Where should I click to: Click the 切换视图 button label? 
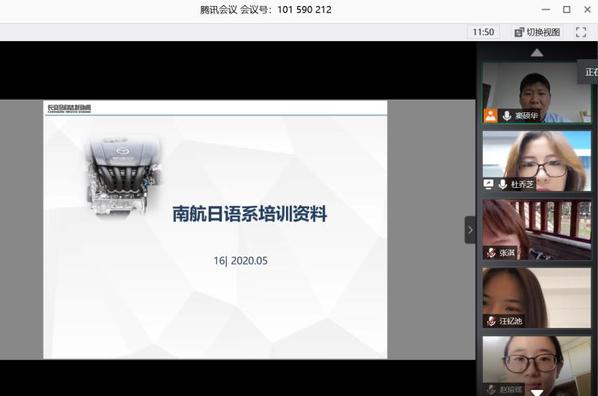pyautogui.click(x=543, y=32)
